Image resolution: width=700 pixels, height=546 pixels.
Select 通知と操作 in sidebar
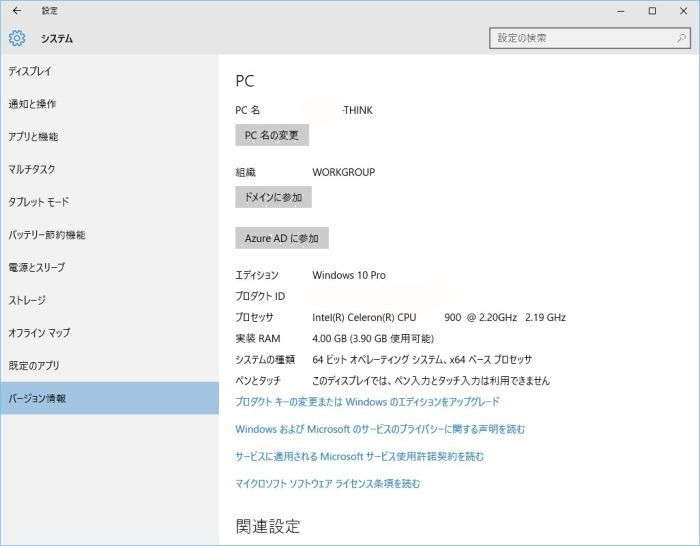pos(32,104)
